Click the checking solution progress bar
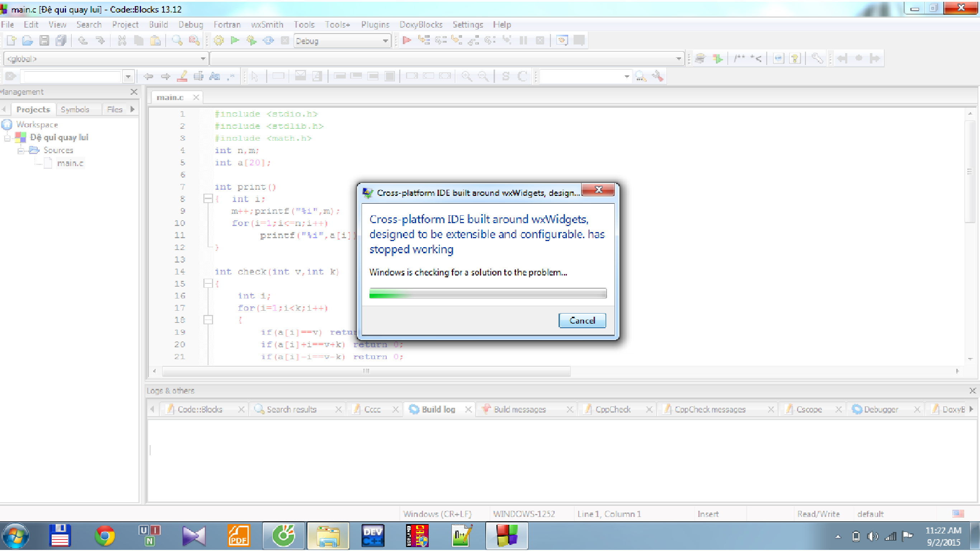This screenshot has width=980, height=551. click(x=488, y=293)
